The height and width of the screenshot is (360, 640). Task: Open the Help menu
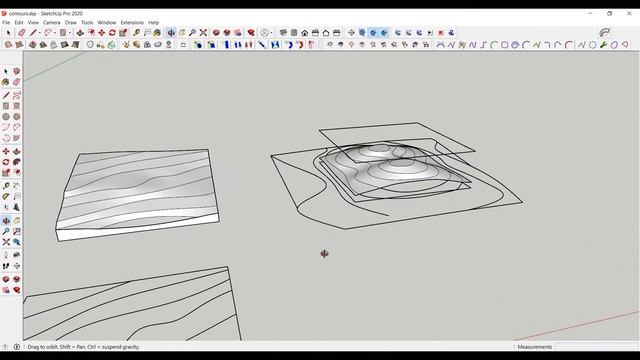153,22
